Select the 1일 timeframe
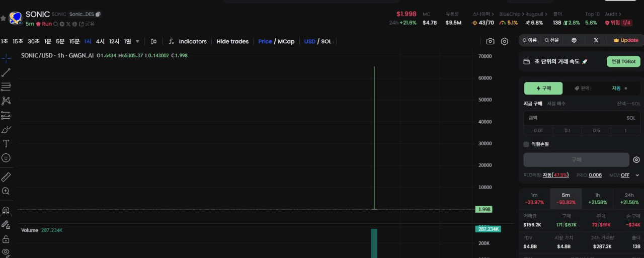Screen dimensions: 644x258 point(127,41)
